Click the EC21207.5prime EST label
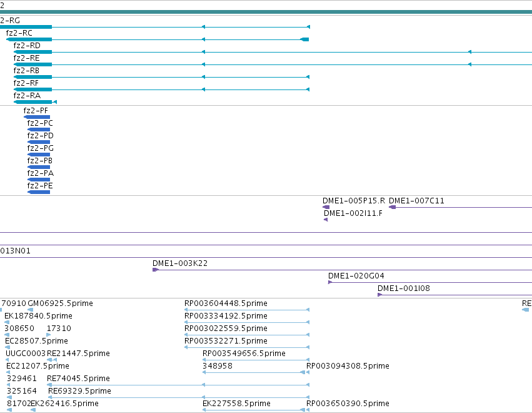The image size is (532, 413). click(x=38, y=366)
